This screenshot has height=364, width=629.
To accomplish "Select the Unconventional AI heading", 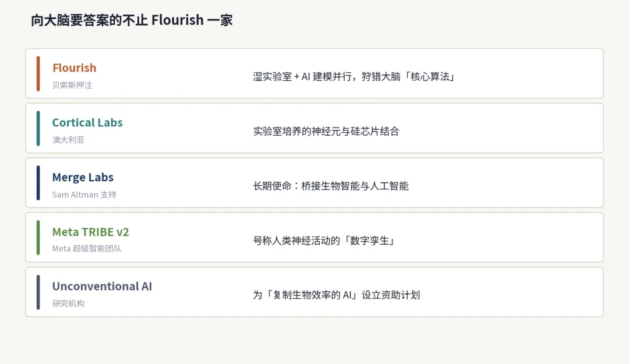I will click(x=102, y=286).
